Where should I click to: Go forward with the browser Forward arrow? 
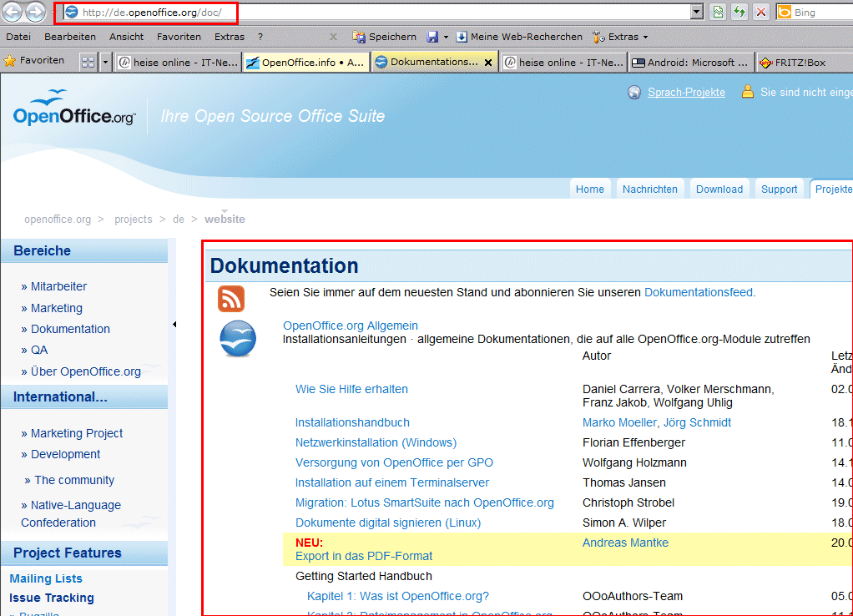click(36, 12)
